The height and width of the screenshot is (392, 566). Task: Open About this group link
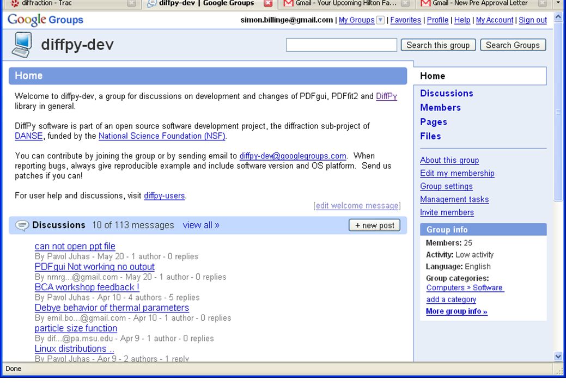tap(449, 160)
